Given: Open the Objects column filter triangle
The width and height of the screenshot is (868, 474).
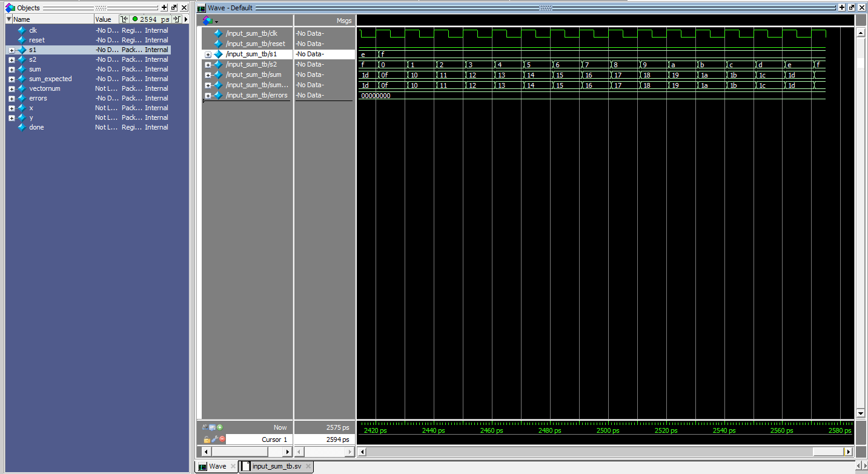Looking at the screenshot, I should [x=8, y=19].
